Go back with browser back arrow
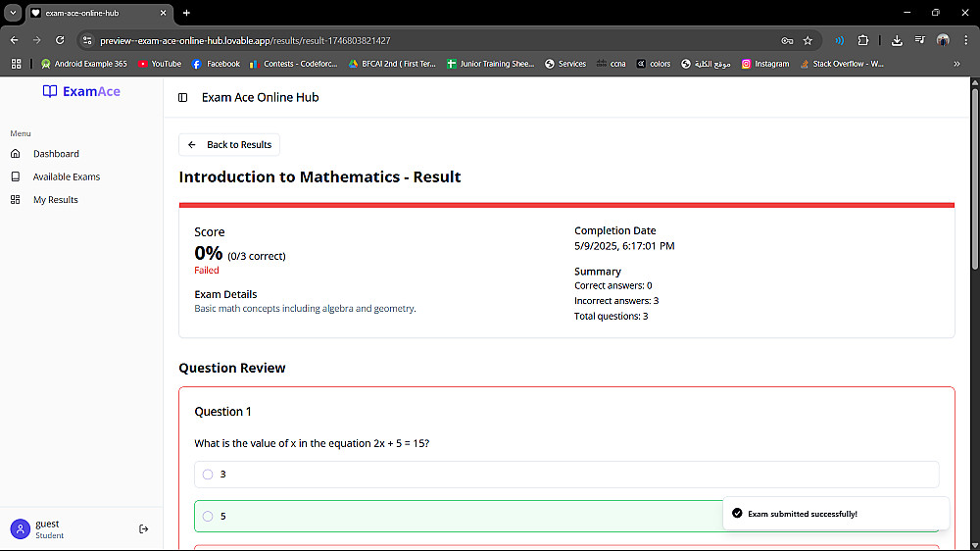980x551 pixels. coord(15,40)
